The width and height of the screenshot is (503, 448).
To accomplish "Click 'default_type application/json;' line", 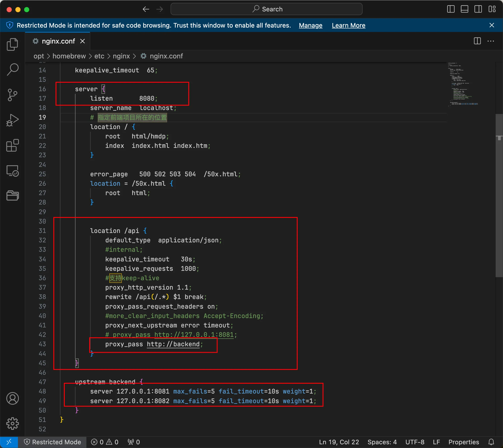I will [x=164, y=240].
